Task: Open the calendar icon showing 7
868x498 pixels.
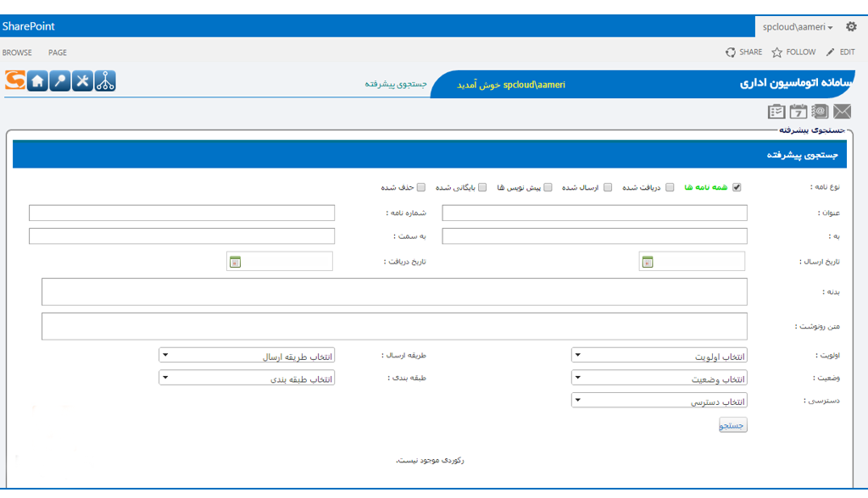Action: pyautogui.click(x=798, y=112)
